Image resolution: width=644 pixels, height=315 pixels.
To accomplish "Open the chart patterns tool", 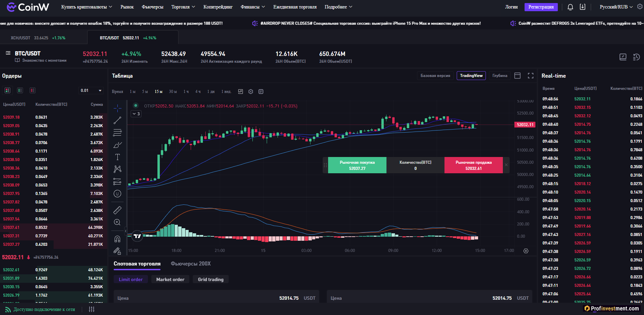I will point(117,169).
